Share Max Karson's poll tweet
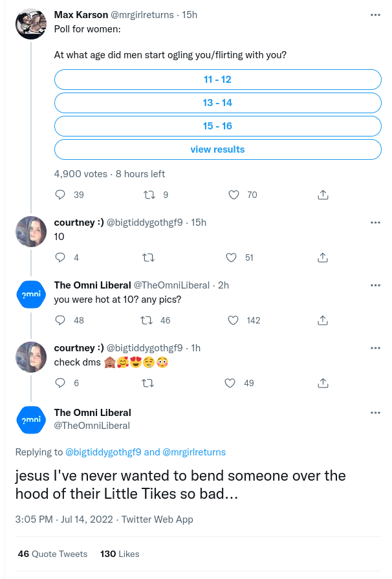The width and height of the screenshot is (392, 579). tap(323, 195)
